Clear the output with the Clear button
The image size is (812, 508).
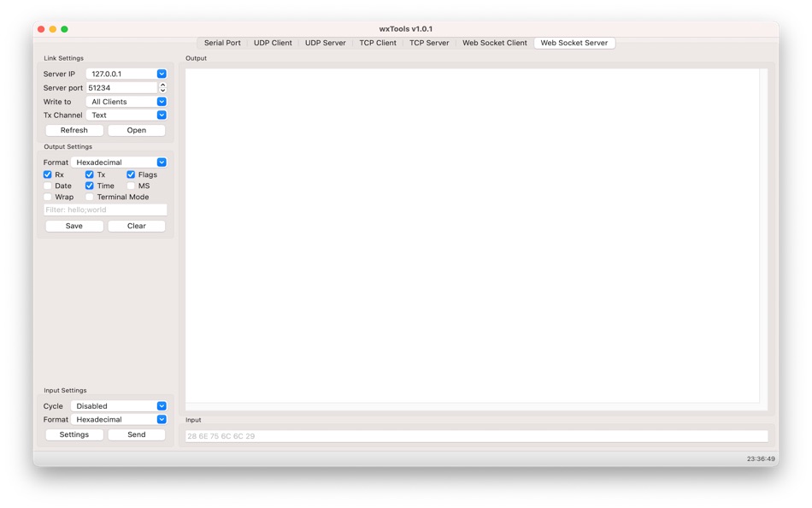(x=136, y=226)
